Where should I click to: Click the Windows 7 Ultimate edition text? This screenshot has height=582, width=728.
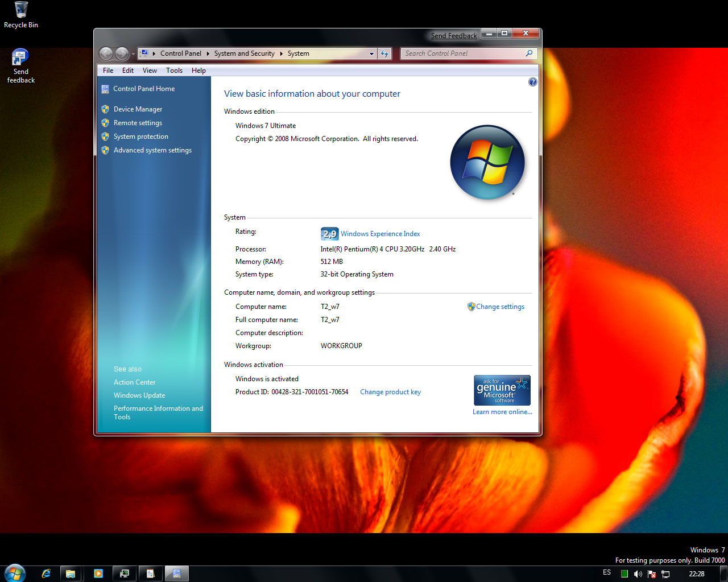pos(266,126)
